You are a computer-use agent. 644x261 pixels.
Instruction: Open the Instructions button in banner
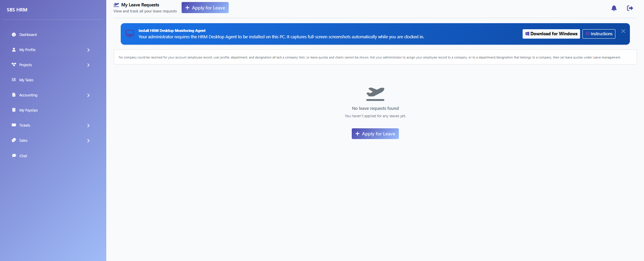(x=599, y=34)
